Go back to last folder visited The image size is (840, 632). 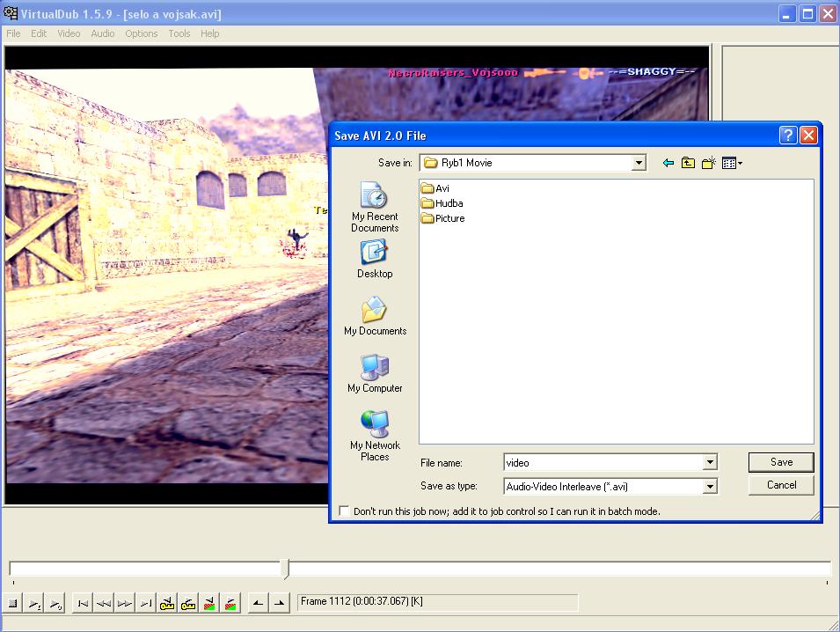pos(668,163)
